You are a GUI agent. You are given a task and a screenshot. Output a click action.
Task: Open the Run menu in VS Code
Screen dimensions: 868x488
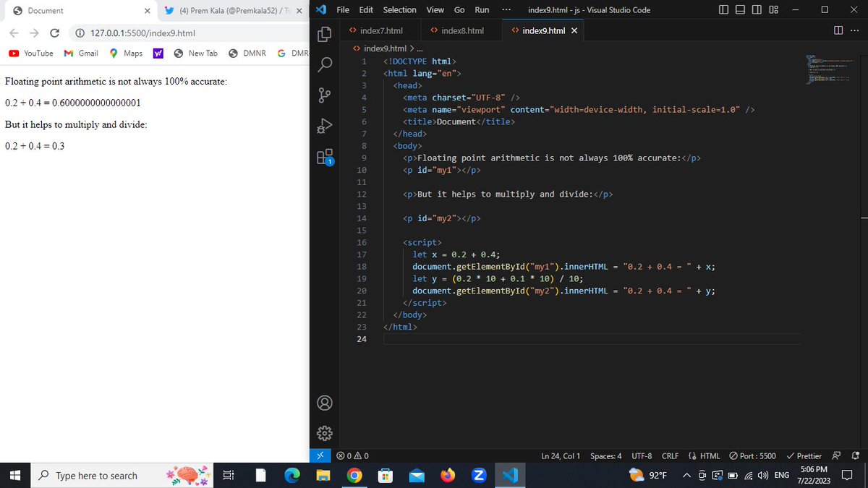point(482,10)
